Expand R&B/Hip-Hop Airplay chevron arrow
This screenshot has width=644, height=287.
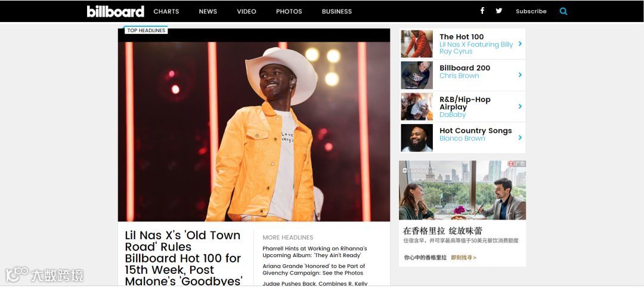[520, 106]
